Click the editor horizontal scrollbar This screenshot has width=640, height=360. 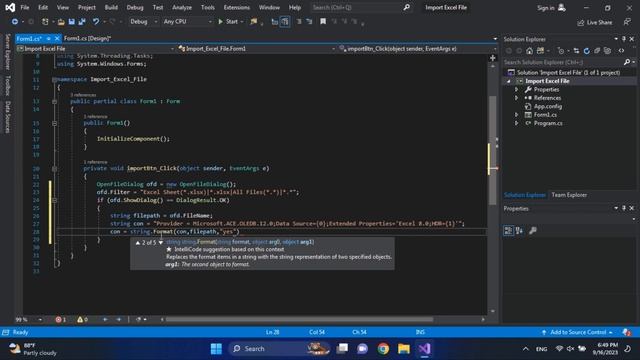pos(298,320)
